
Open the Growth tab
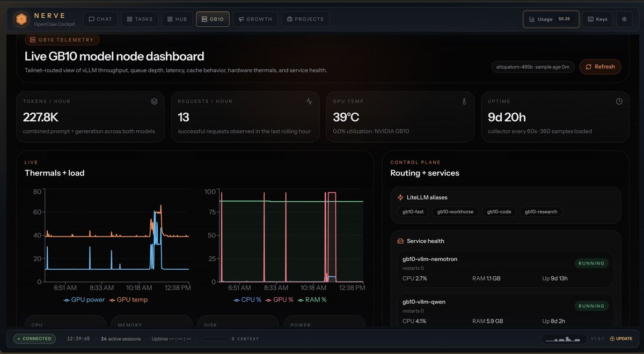click(255, 19)
